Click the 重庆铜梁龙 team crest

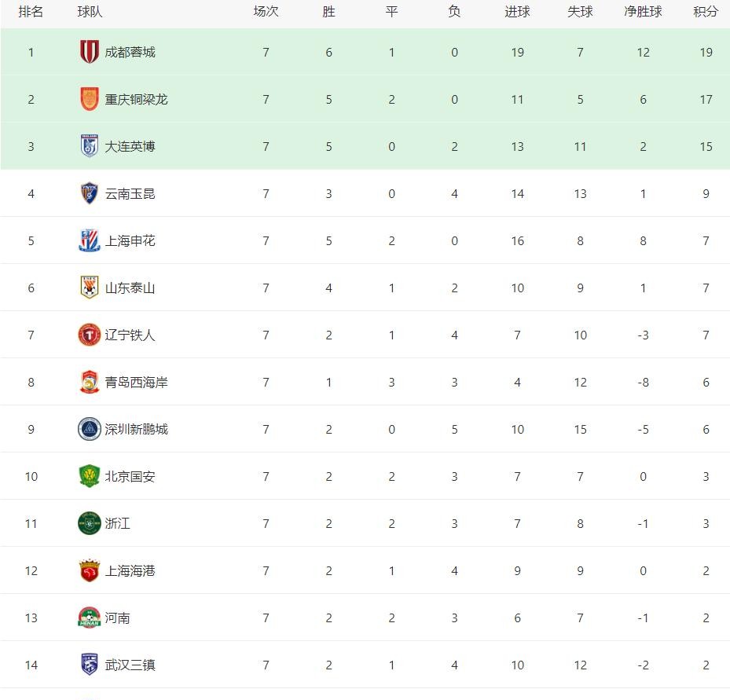90,99
